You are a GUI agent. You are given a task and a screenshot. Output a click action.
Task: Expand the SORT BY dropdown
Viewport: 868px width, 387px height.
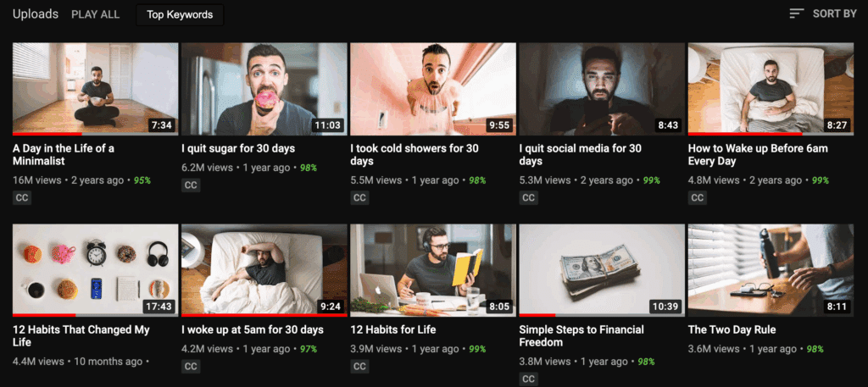[x=822, y=14]
